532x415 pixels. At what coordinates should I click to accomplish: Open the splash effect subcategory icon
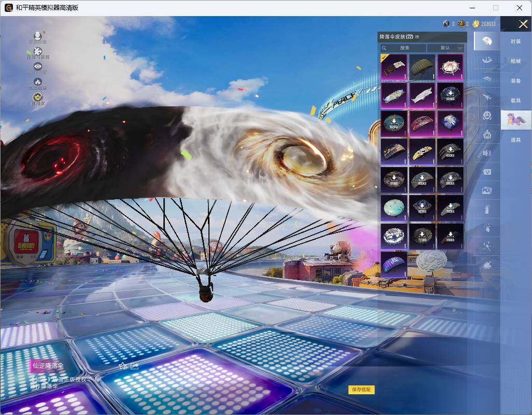tap(487, 265)
